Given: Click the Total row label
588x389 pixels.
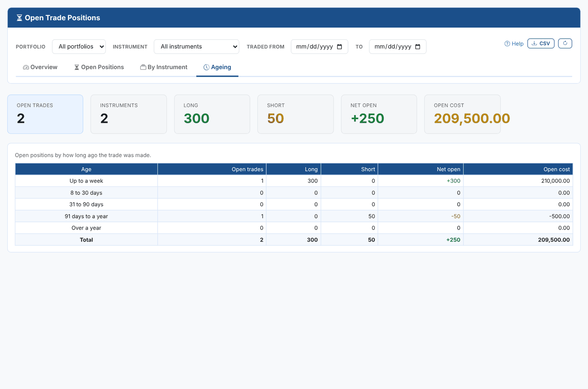Looking at the screenshot, I should click(86, 240).
